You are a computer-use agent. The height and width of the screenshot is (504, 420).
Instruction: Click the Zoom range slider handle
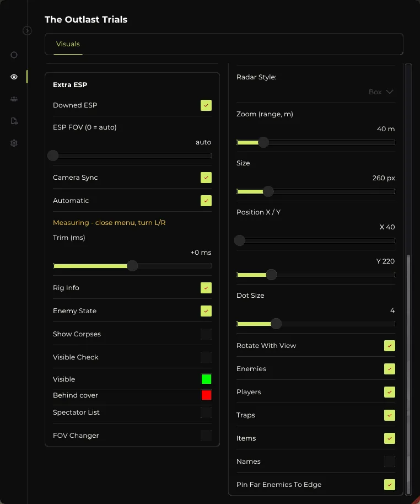tap(263, 142)
